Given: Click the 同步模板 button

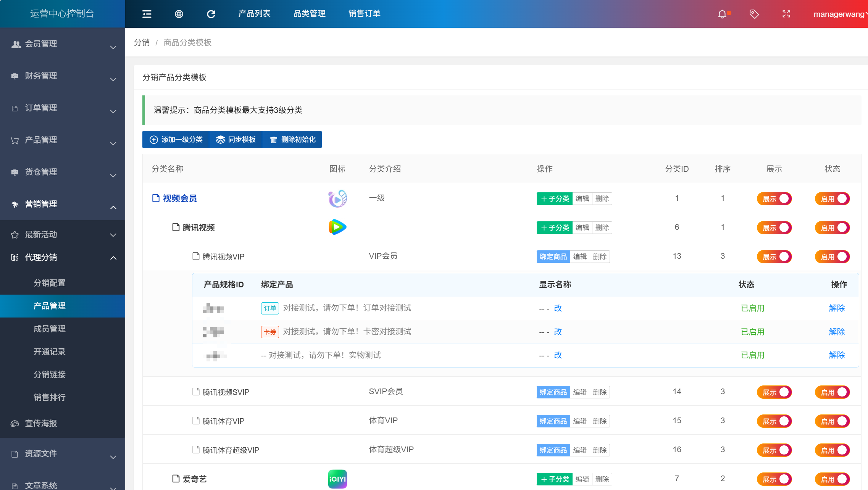Looking at the screenshot, I should click(236, 140).
